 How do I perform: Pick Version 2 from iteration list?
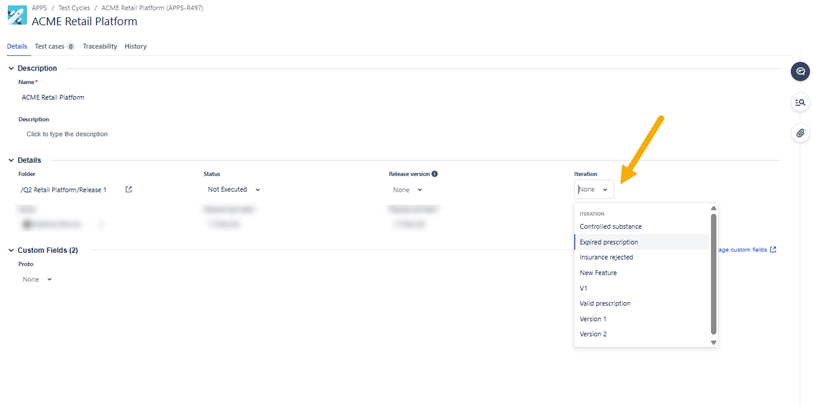642,334
